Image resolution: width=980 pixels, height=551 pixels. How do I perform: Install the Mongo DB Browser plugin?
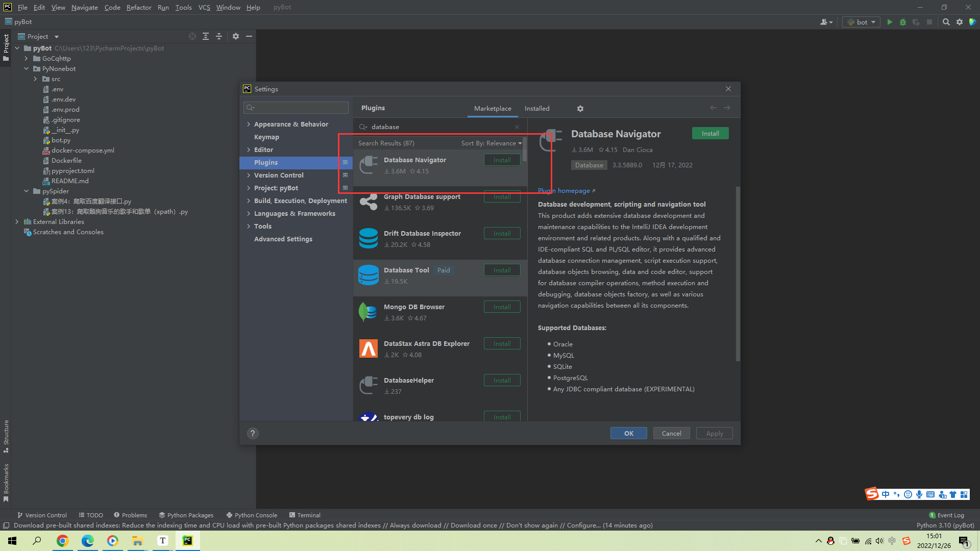[x=502, y=307]
